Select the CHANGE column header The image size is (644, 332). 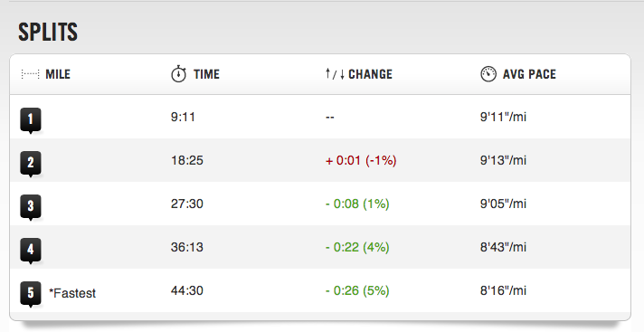coord(371,74)
